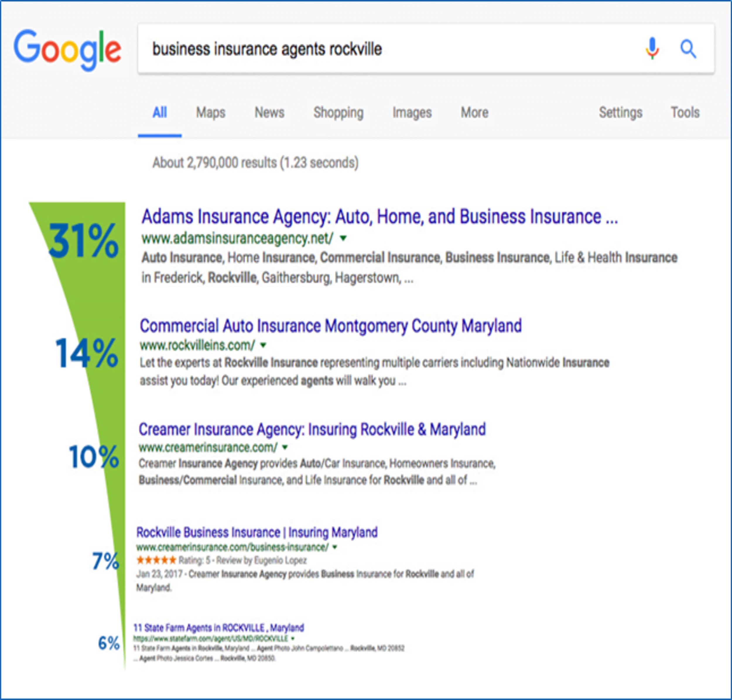Image resolution: width=732 pixels, height=700 pixels.
Task: Open Adams Insurance Agency result link
Action: pos(379,217)
